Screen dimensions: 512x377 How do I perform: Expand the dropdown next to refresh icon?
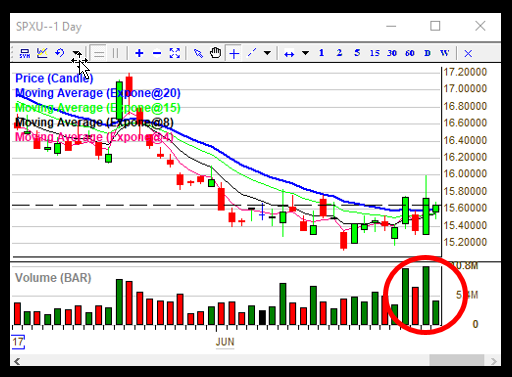tap(76, 53)
